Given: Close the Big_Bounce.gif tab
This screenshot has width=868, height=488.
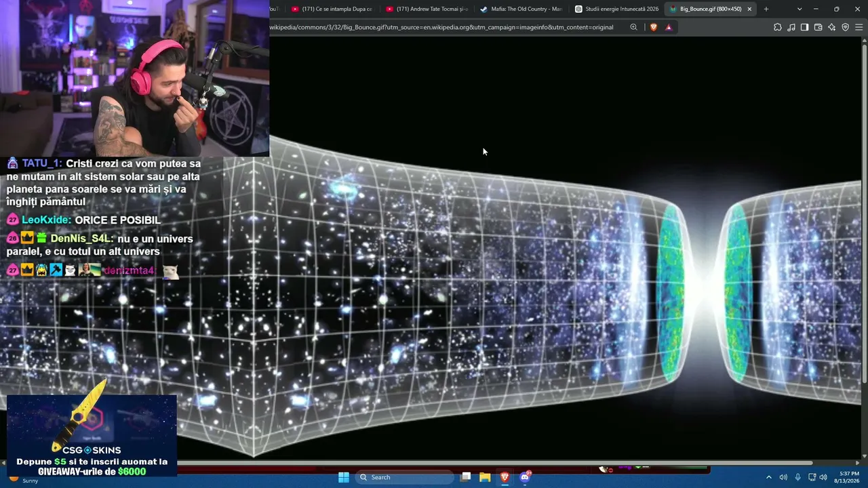Looking at the screenshot, I should (x=749, y=9).
